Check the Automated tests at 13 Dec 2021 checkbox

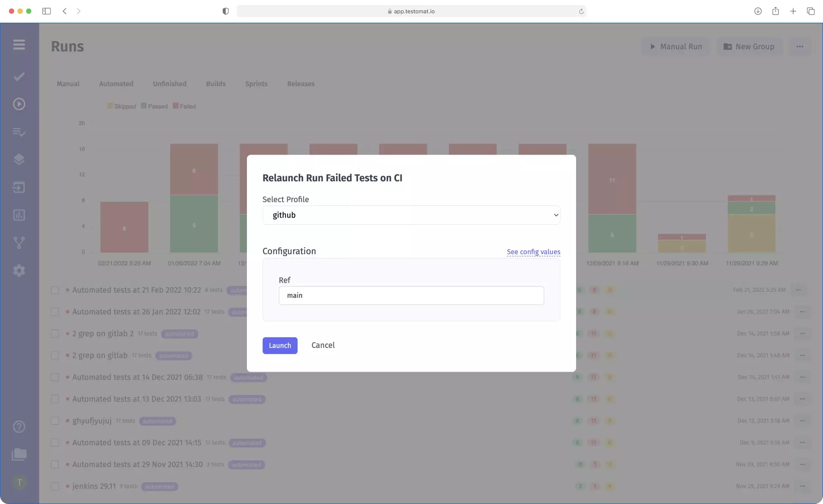(x=55, y=399)
